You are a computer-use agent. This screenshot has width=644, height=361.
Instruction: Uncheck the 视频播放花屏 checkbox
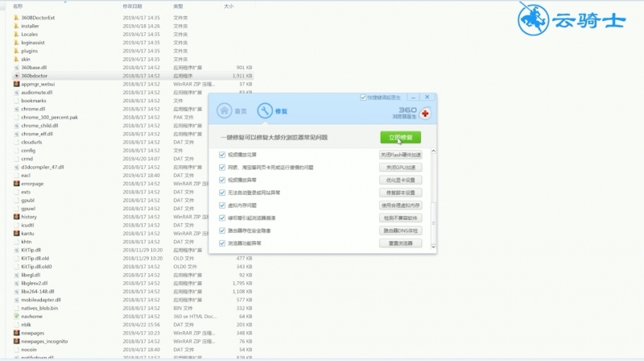(222, 155)
